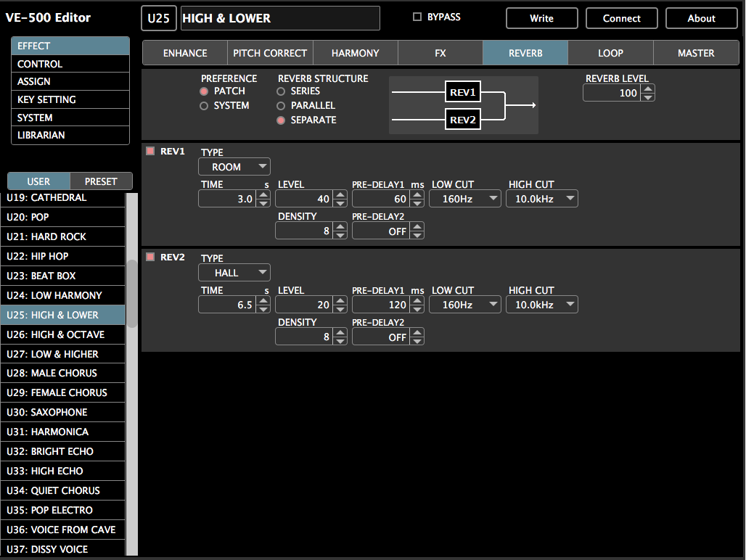The height and width of the screenshot is (560, 746).
Task: Click REV2 PRE-DELAY1 stepper arrows
Action: coord(417,305)
